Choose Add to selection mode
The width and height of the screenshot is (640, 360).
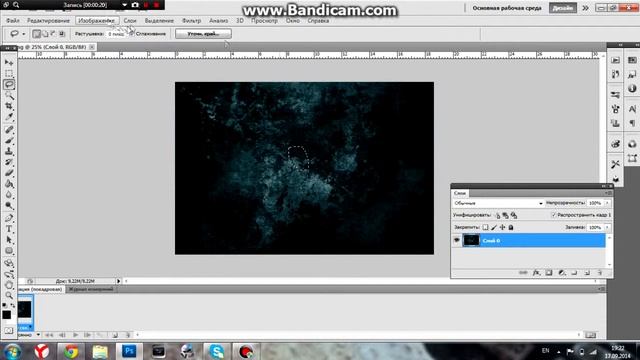pyautogui.click(x=45, y=34)
